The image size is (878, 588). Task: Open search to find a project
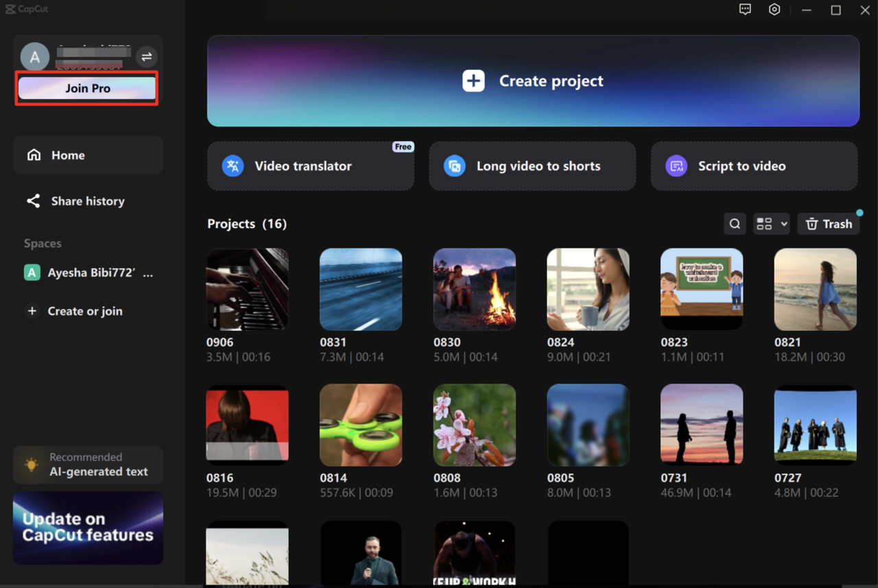(734, 224)
